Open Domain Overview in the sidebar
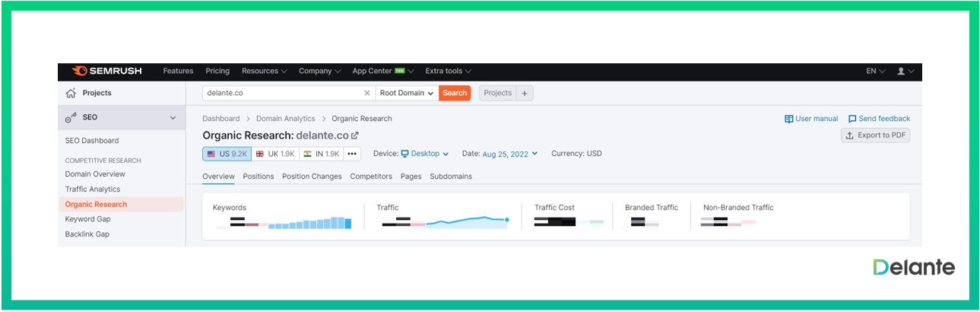This screenshot has width=980, height=312. click(x=95, y=174)
